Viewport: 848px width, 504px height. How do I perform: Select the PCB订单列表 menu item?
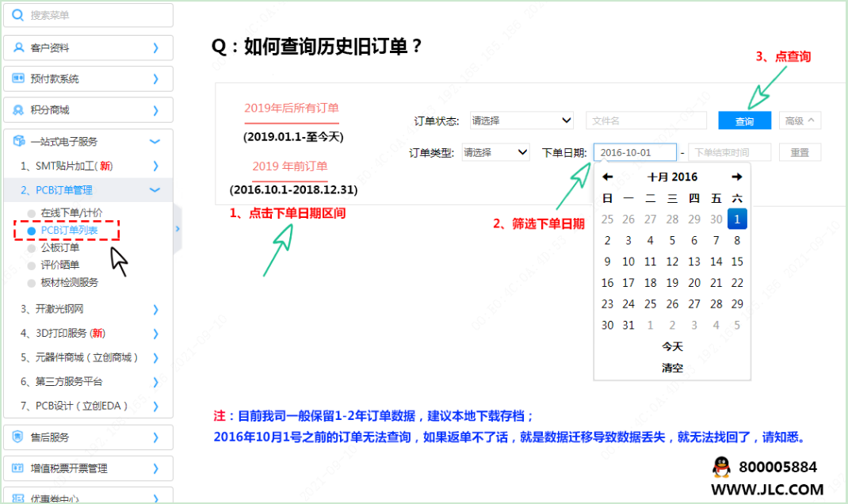click(x=69, y=230)
